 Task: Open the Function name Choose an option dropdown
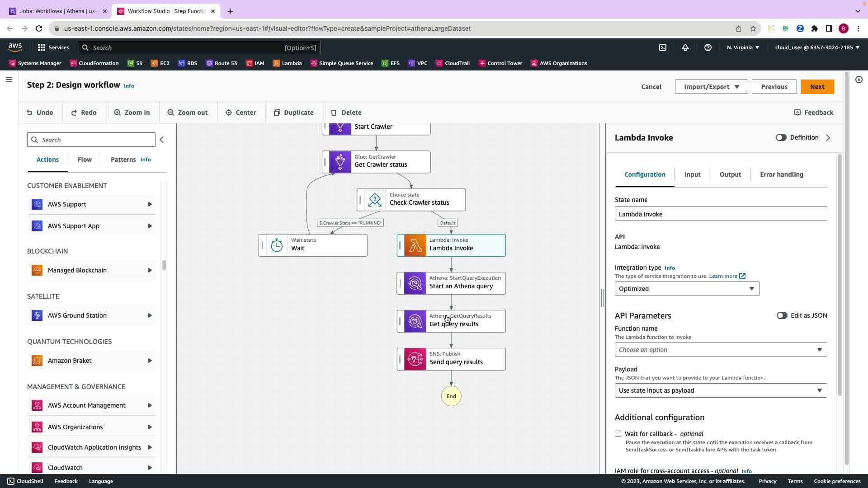(x=720, y=350)
